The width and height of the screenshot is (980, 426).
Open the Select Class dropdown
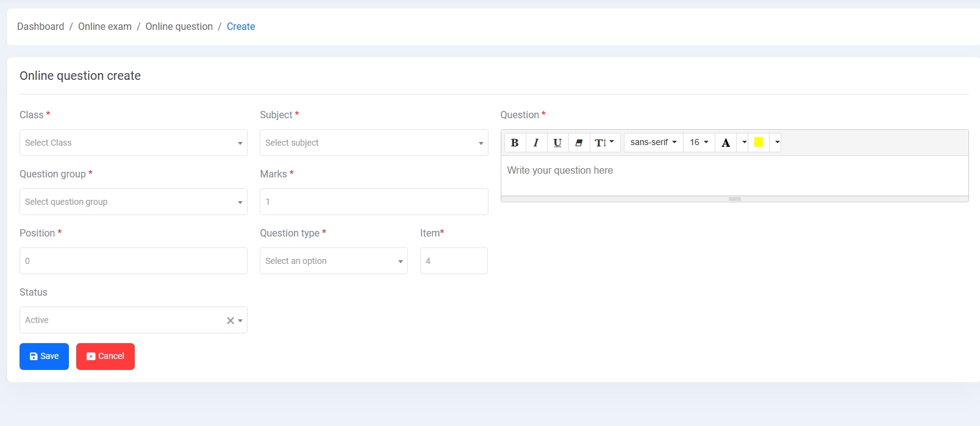pyautogui.click(x=134, y=143)
